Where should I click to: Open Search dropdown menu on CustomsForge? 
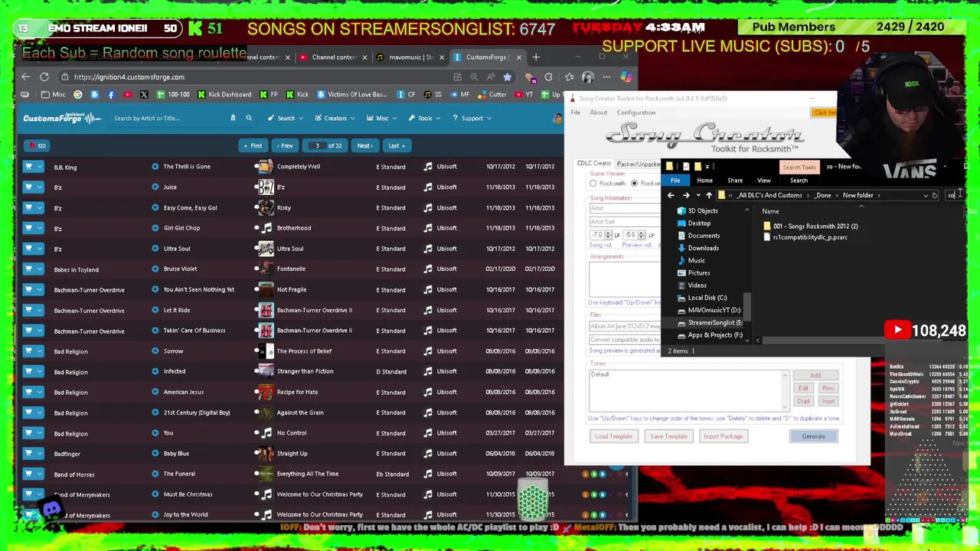(286, 118)
